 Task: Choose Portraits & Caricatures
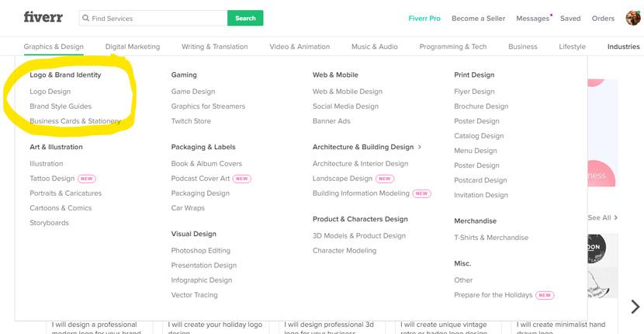pyautogui.click(x=66, y=193)
